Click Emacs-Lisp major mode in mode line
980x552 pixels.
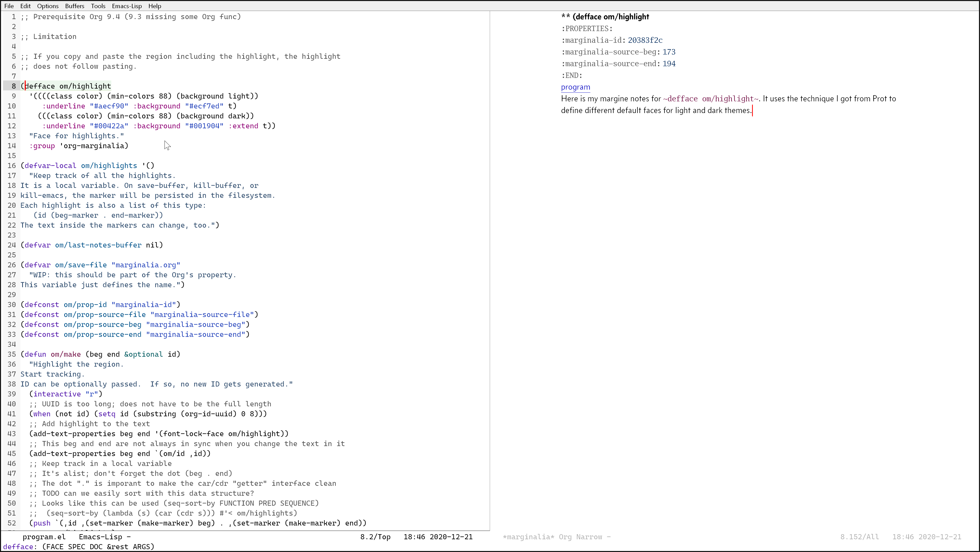point(100,537)
